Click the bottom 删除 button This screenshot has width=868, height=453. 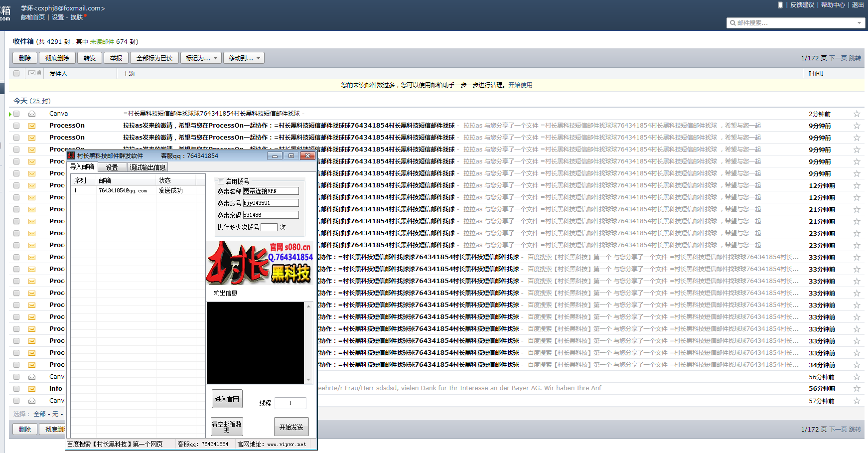click(x=25, y=429)
